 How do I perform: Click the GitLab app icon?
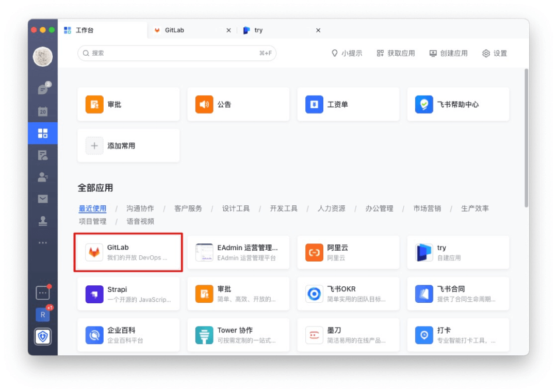click(x=94, y=252)
